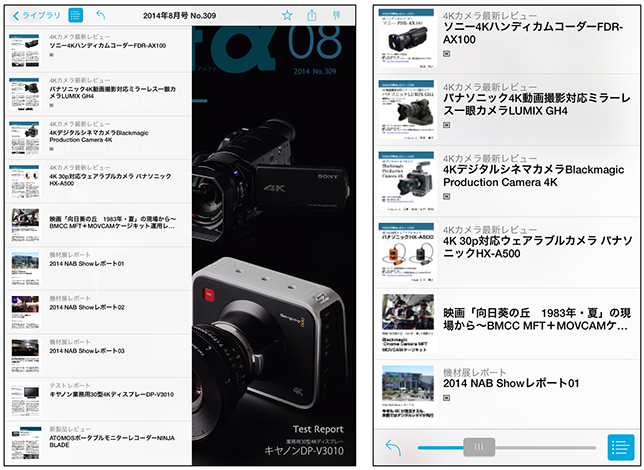This screenshot has height=470, width=644.
Task: Tap small text icon under left LUMIX GH4 title
Action: (52, 106)
